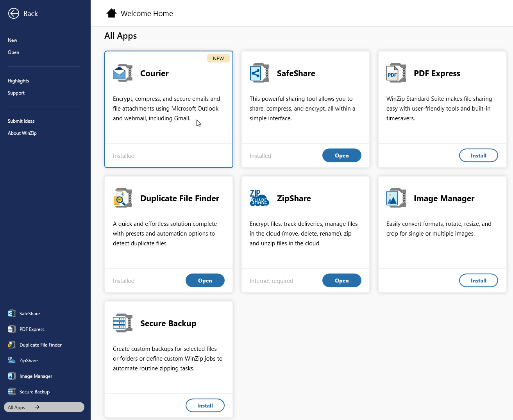The width and height of the screenshot is (513, 420).
Task: Click the ZipShare card description text
Action: [304, 234]
